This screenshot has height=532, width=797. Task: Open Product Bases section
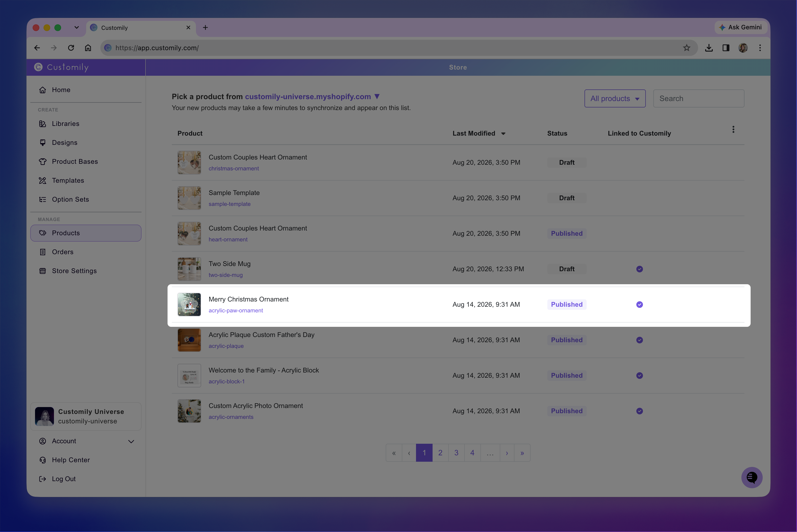(x=86, y=161)
